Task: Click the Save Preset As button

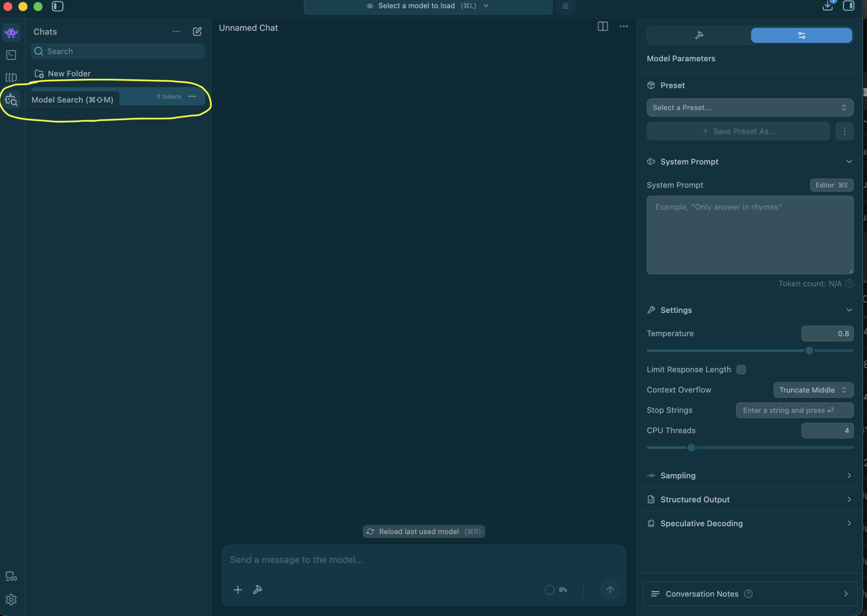Action: coord(738,131)
